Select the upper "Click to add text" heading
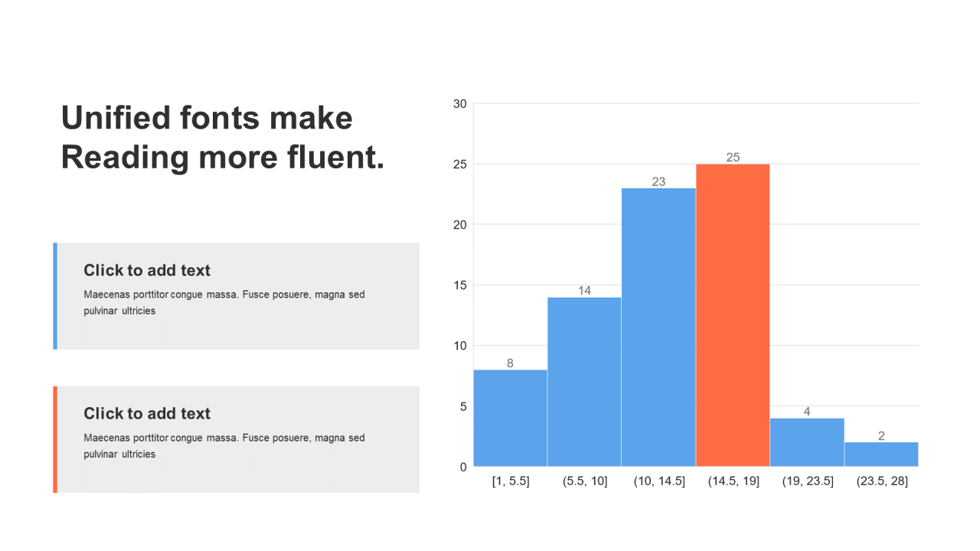The image size is (980, 551). coord(147,270)
